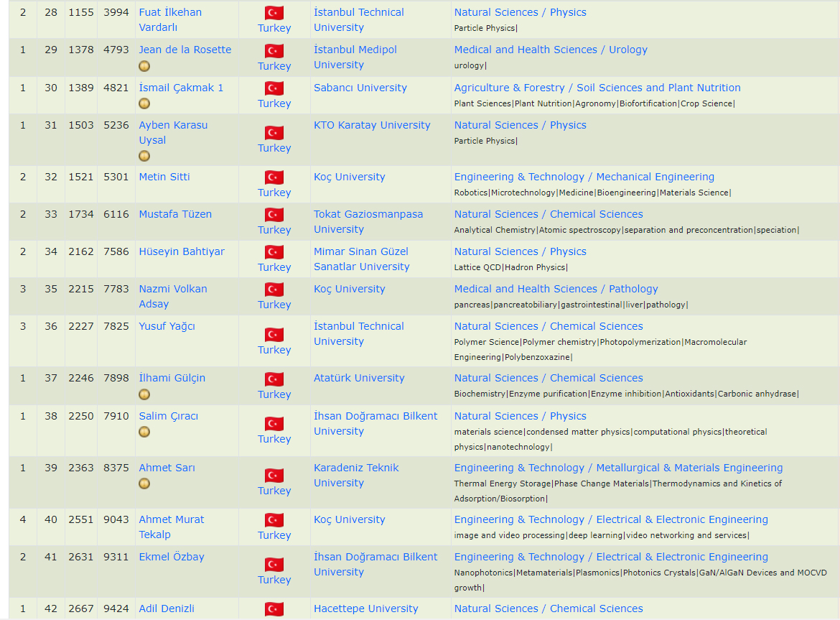The width and height of the screenshot is (840, 620).
Task: Open Ekmel Özbay's profile link
Action: point(172,557)
